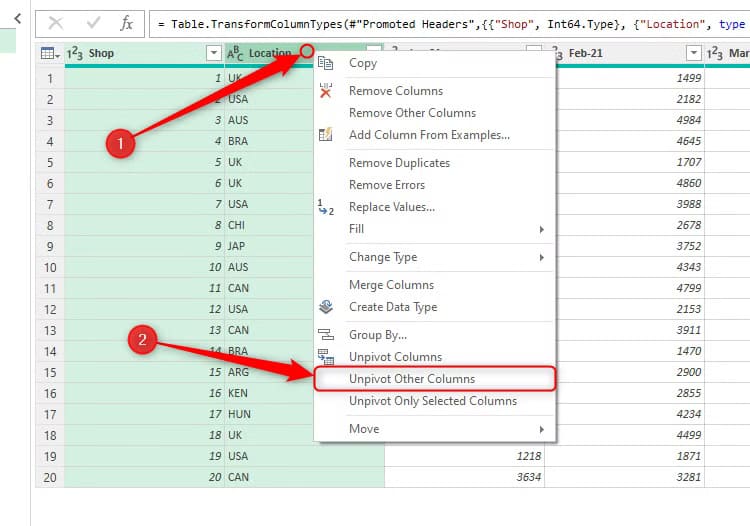Screen dimensions: 750x526
Task: Click the Create Data Type icon
Action: (x=326, y=307)
